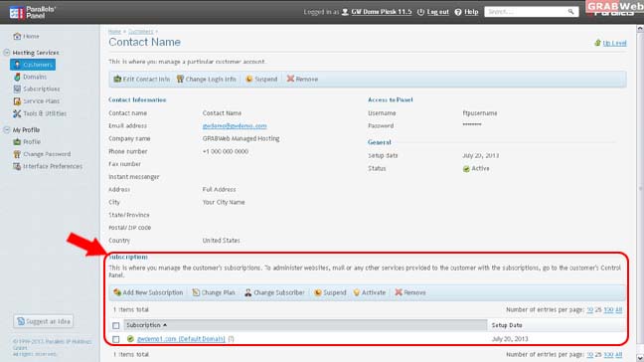Click the gwdemo1.com active status icon
This screenshot has width=644, height=362.
(x=130, y=339)
